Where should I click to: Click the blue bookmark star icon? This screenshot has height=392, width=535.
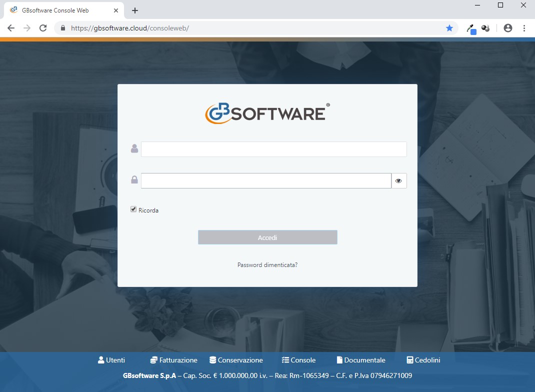(x=449, y=28)
